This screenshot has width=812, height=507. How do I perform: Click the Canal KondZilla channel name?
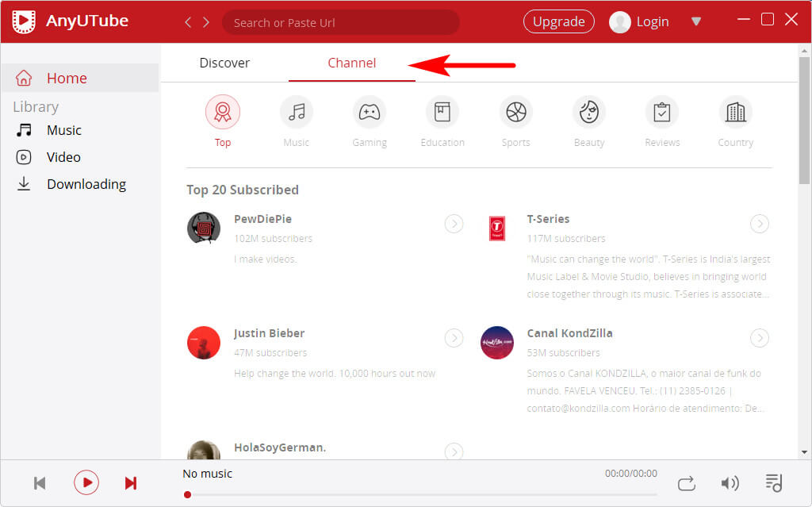569,333
